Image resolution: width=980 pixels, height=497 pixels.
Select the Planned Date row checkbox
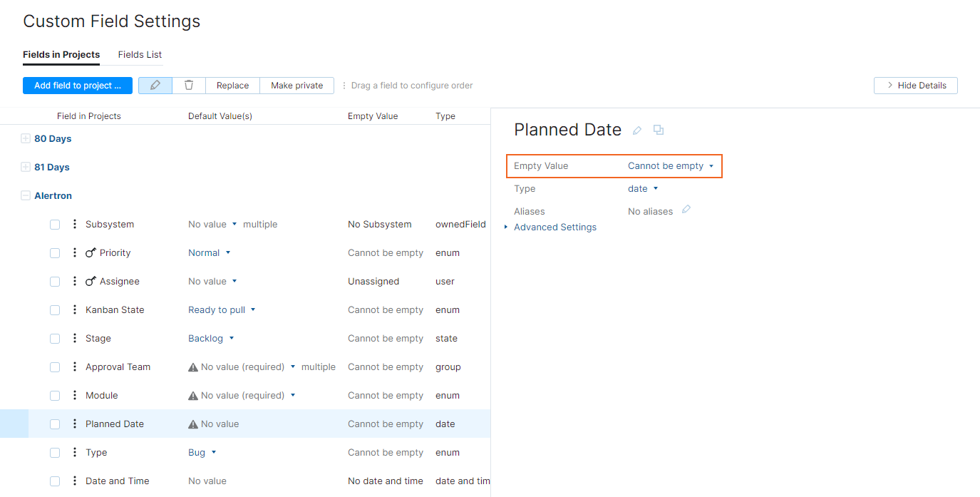[x=55, y=424]
